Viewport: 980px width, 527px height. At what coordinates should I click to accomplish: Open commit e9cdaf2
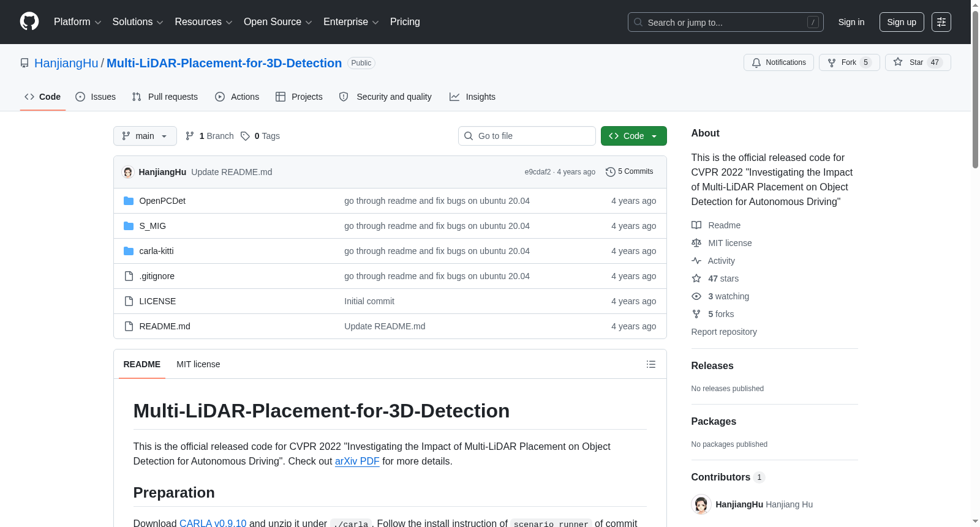click(538, 172)
